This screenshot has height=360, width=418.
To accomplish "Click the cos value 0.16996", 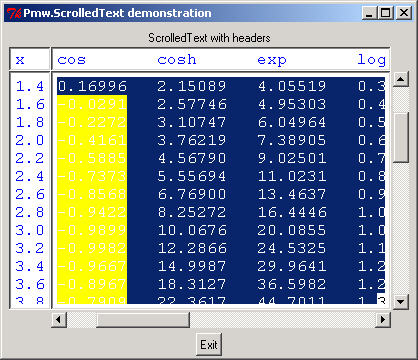I will (92, 86).
